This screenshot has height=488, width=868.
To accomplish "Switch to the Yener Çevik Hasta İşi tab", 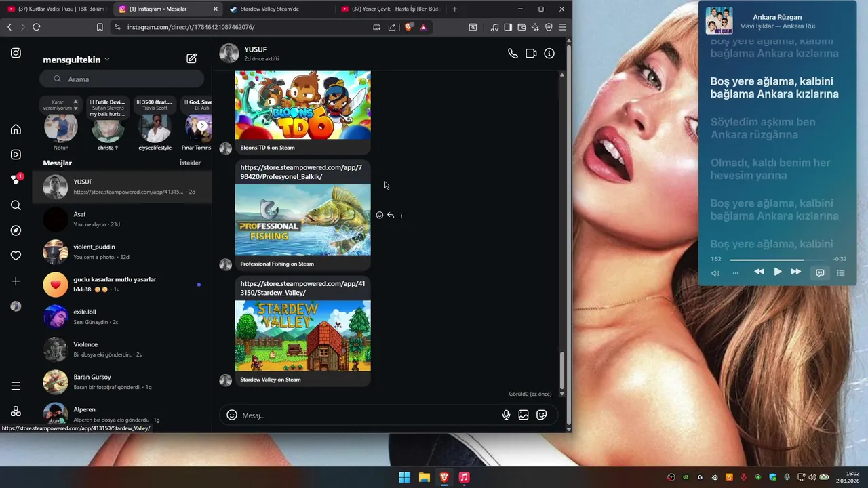I will coord(390,9).
